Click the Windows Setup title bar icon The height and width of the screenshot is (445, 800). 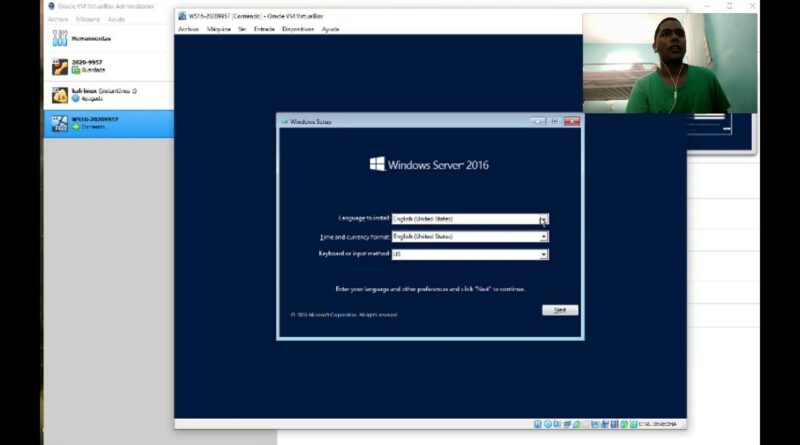pyautogui.click(x=284, y=121)
